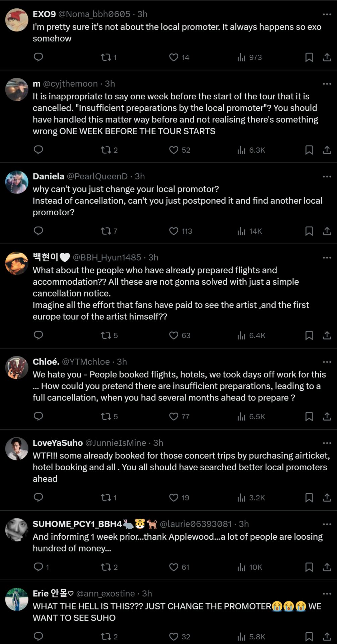
Task: Share Erie's tweet via the share icon
Action: 327,637
